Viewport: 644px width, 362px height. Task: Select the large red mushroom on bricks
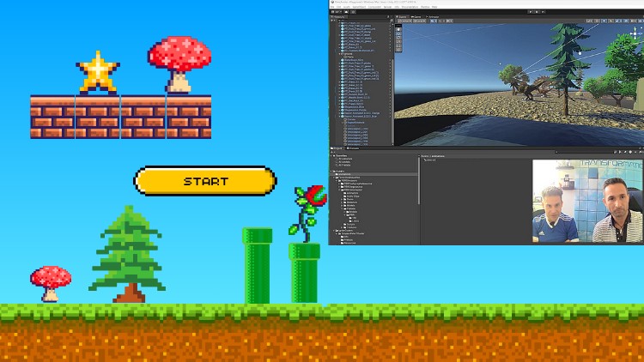(179, 62)
